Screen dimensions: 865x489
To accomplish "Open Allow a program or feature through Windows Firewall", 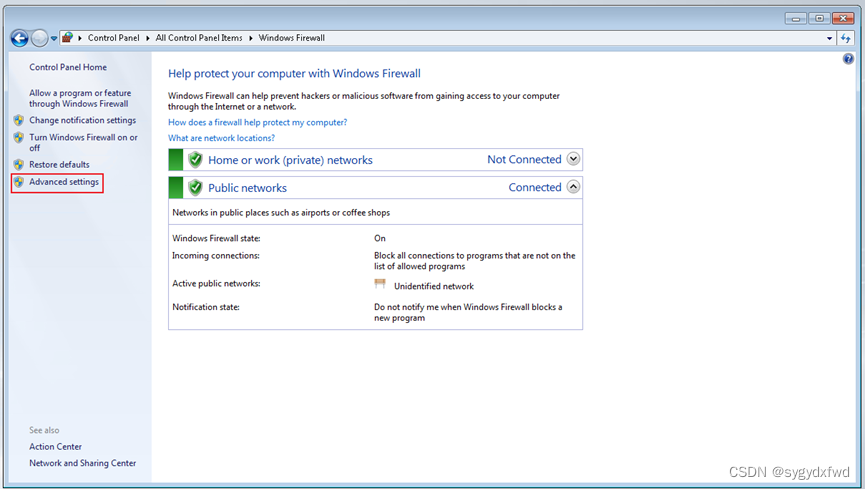I will coord(80,98).
